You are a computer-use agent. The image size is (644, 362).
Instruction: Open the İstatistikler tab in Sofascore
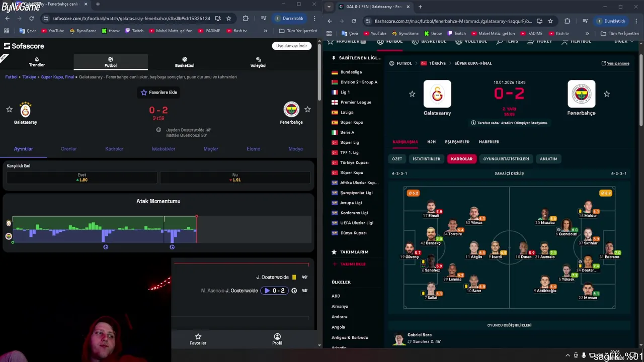pyautogui.click(x=164, y=149)
